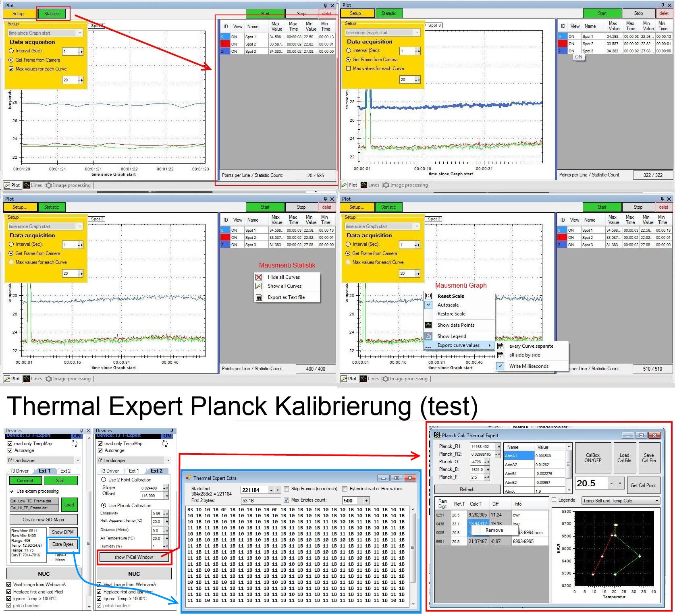The image size is (675, 616).
Task: Click the show P-Cal Window button
Action: tap(134, 557)
